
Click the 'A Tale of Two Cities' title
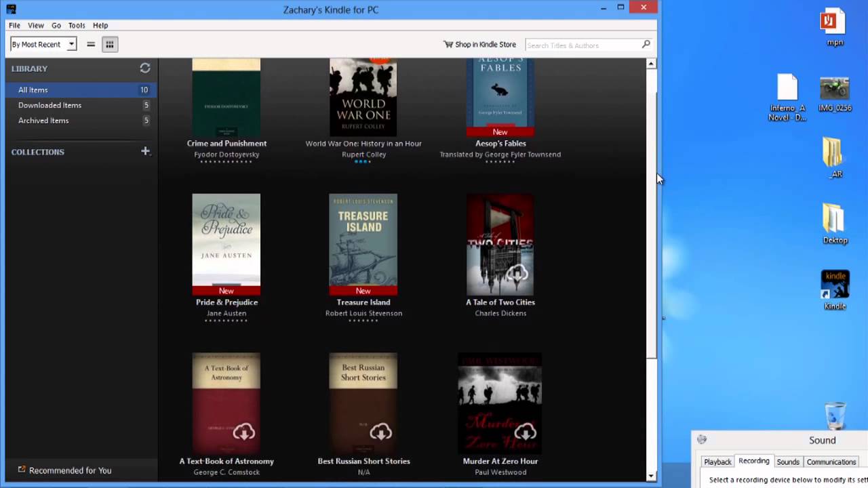500,302
